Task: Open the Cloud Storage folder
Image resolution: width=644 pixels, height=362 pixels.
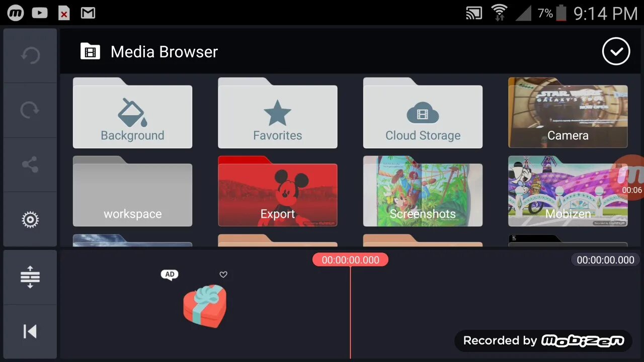Action: tap(423, 113)
